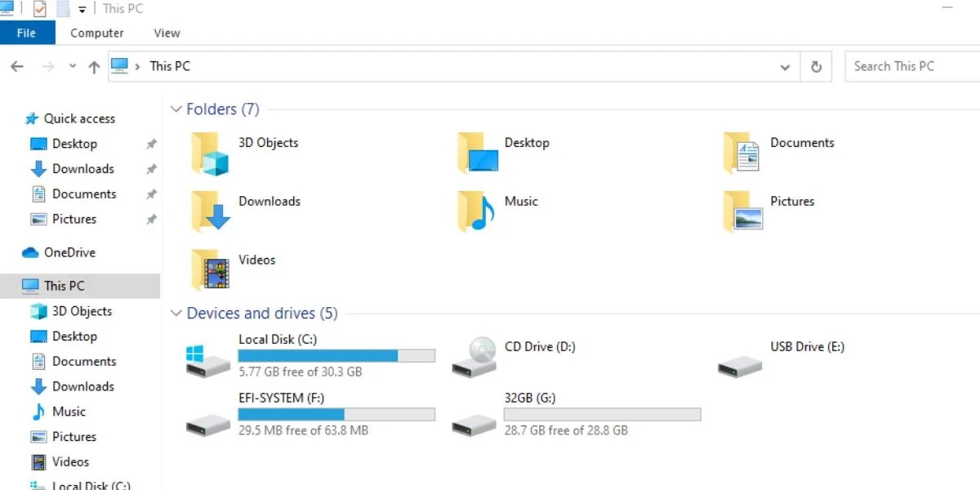The image size is (980, 490).
Task: Open the Local Disk (C:) drive
Action: 278,340
